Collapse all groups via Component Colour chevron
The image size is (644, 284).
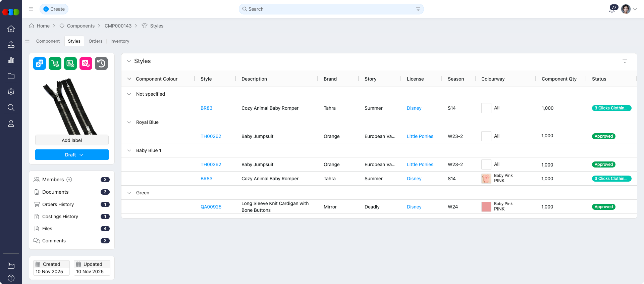pos(129,79)
